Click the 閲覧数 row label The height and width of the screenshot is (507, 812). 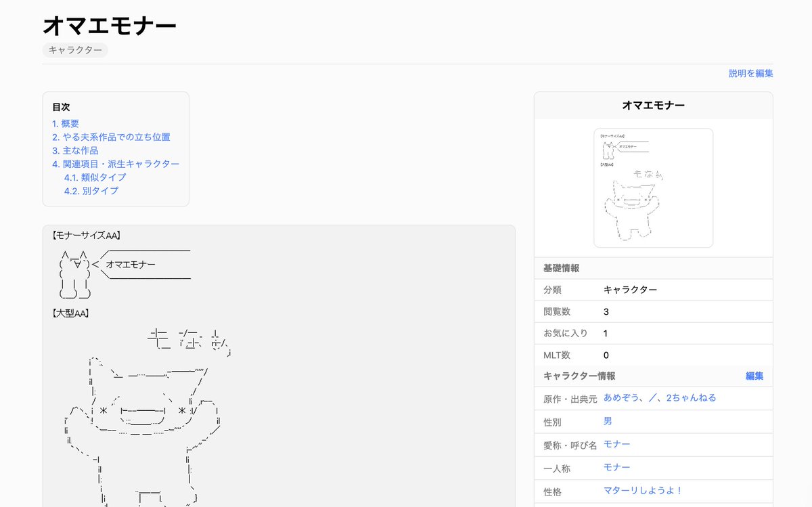point(557,311)
